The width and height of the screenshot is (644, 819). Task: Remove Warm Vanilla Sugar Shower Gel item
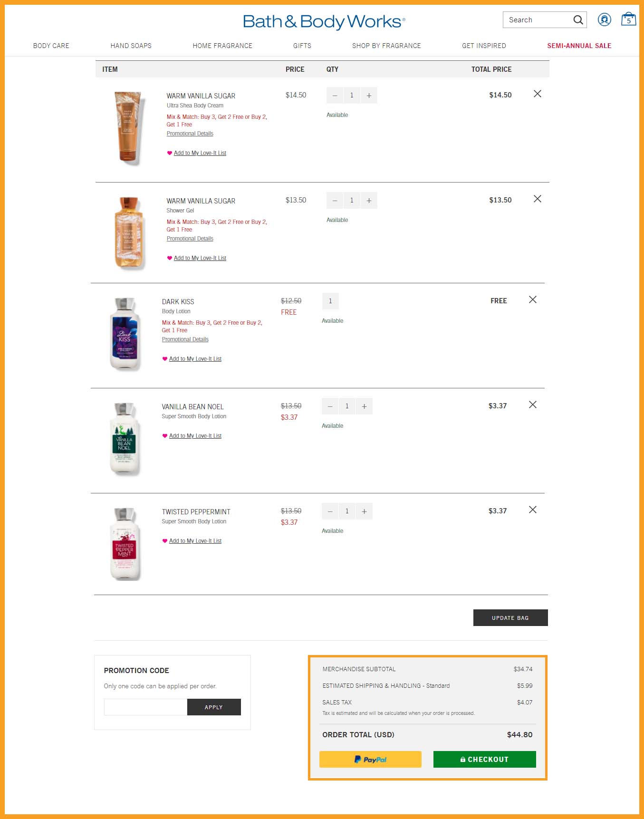point(538,199)
